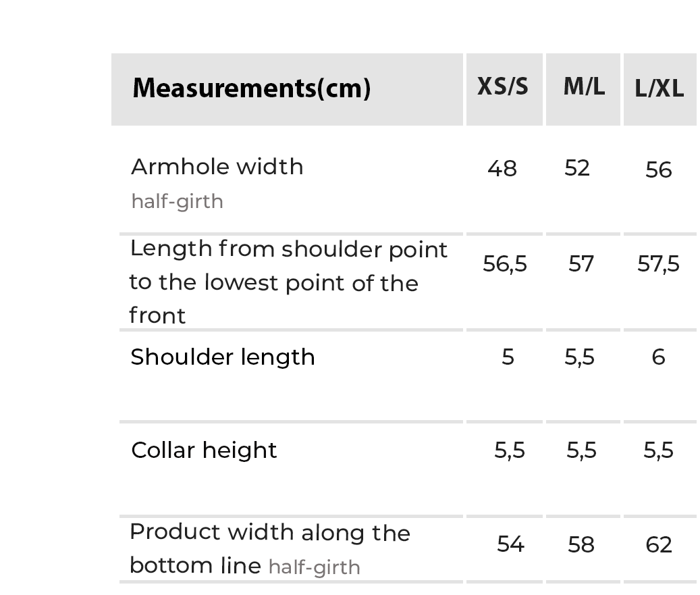Select the XS/S size column header
The height and width of the screenshot is (595, 700).
(x=503, y=86)
